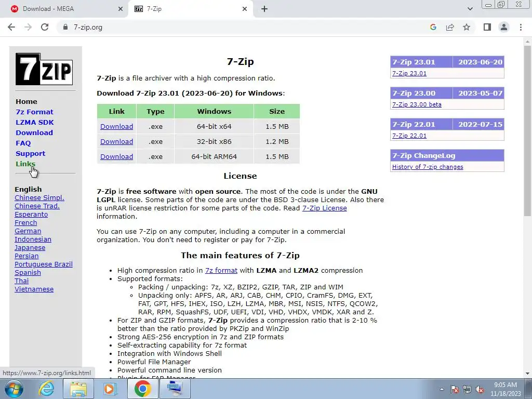Open the 7z format link in features
This screenshot has width=532, height=399.
221,270
